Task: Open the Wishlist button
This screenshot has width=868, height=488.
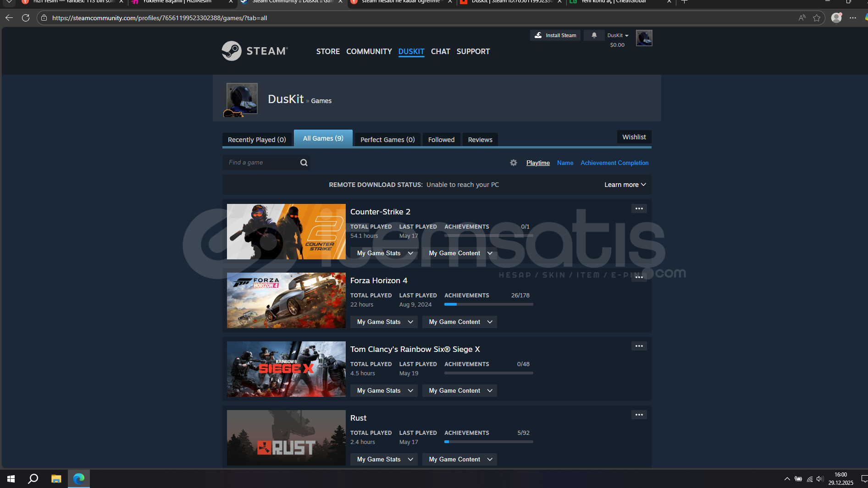Action: point(634,137)
